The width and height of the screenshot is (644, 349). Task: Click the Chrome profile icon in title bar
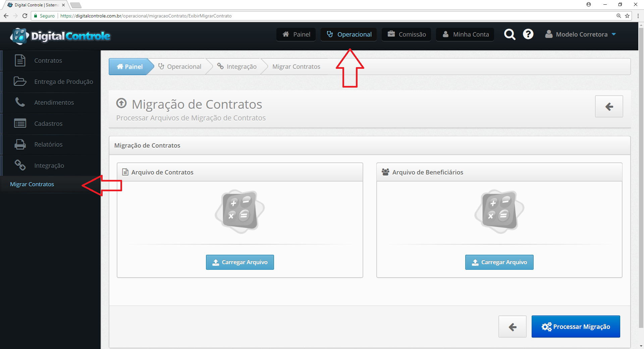(589, 4)
